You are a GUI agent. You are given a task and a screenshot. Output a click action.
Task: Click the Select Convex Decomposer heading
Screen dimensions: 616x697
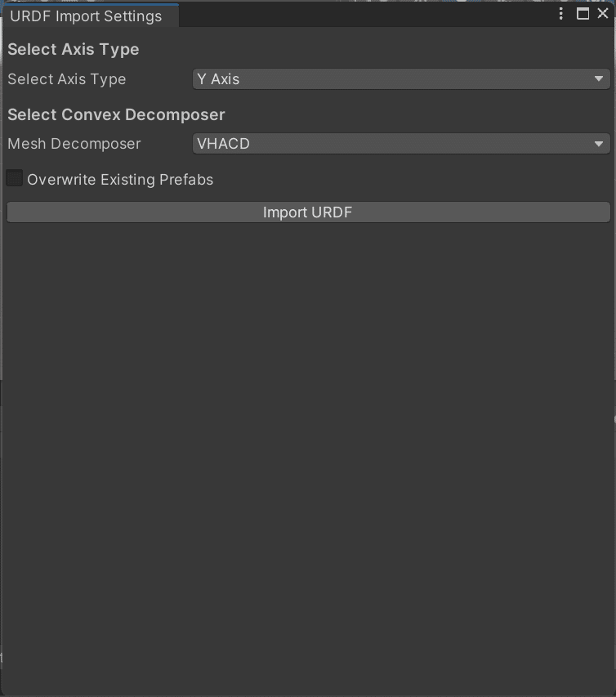click(x=116, y=114)
